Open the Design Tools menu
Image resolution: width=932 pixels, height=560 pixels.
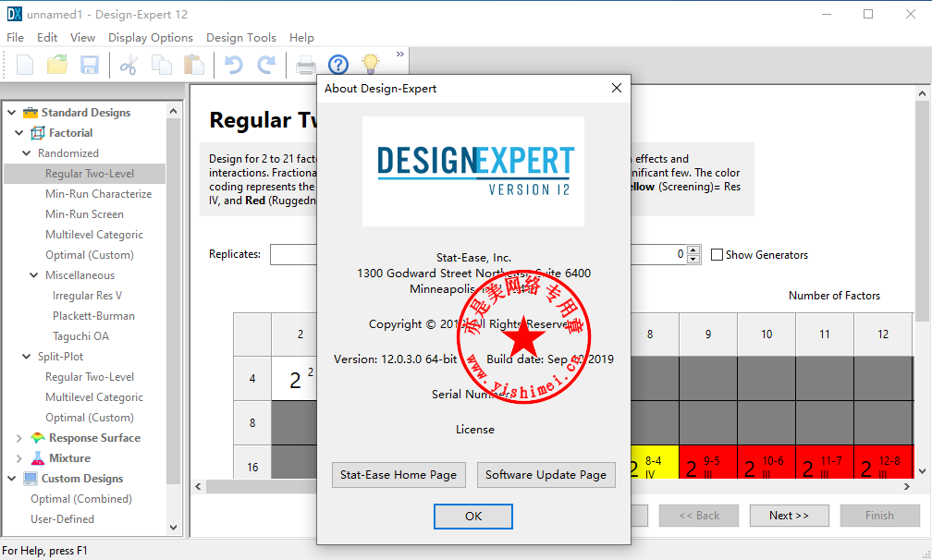tap(241, 37)
